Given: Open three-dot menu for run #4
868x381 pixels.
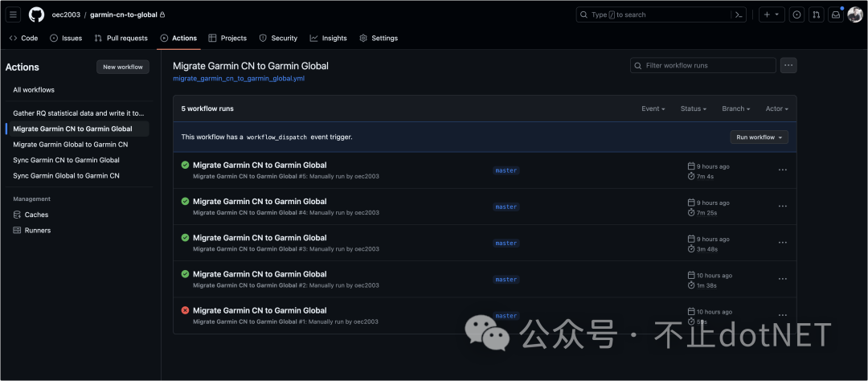Looking at the screenshot, I should (782, 206).
